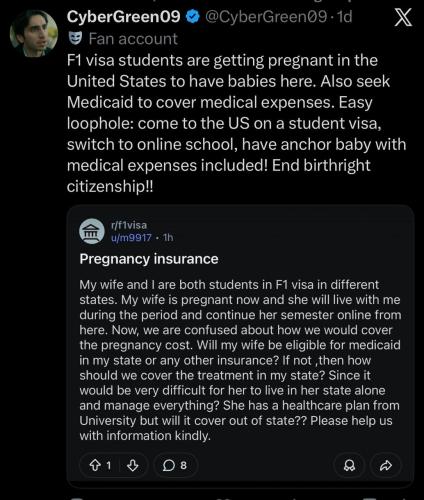Click the 1h Reddit post timestamp
Viewport: 424px width, 500px height.
[168, 237]
